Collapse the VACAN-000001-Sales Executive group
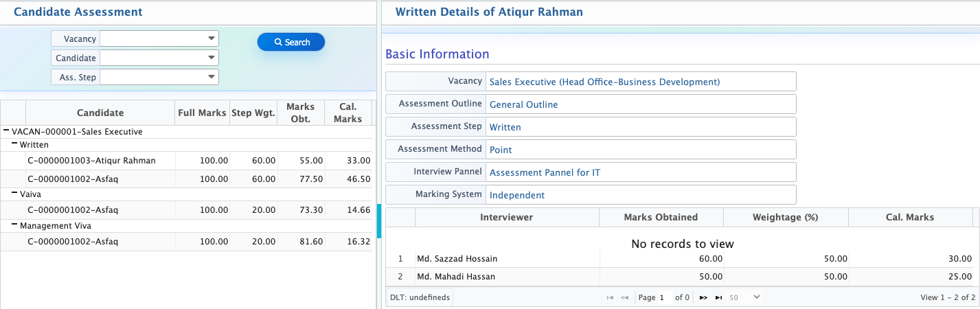The height and width of the screenshot is (309, 980). click(x=6, y=131)
